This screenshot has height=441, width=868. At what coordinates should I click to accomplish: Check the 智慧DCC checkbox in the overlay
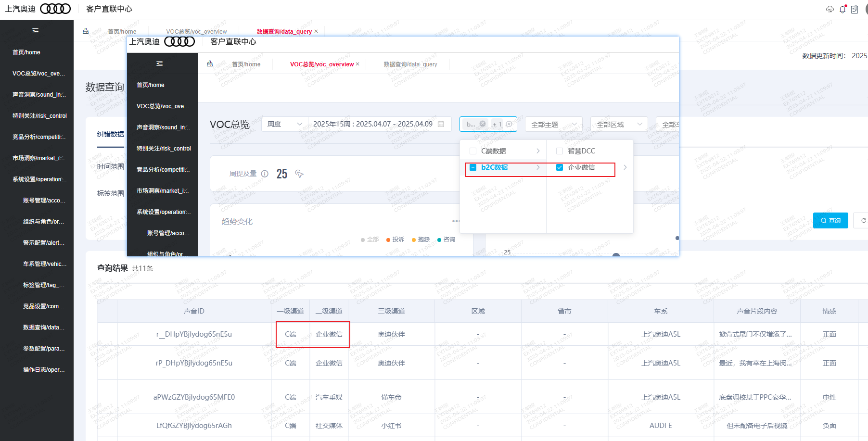(560, 151)
